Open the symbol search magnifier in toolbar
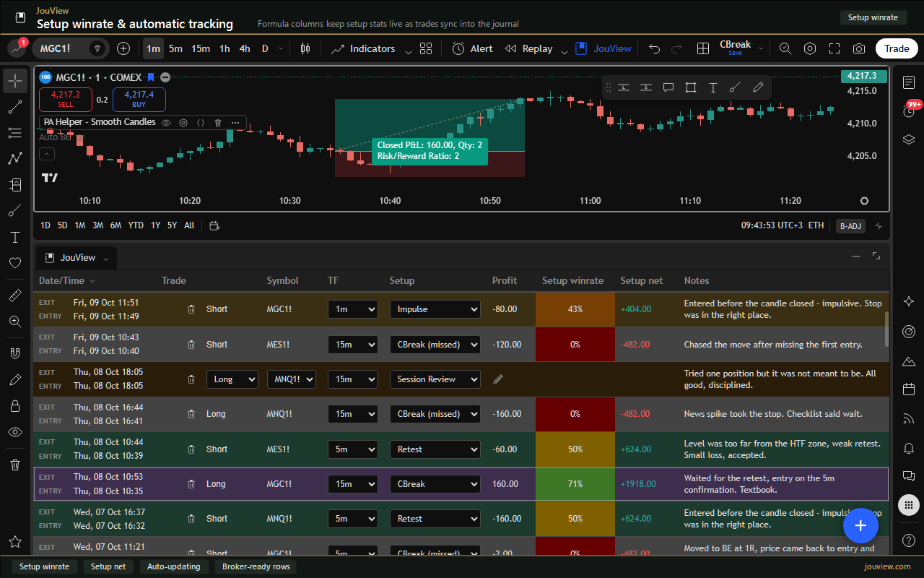Image resolution: width=924 pixels, height=578 pixels. click(x=785, y=48)
